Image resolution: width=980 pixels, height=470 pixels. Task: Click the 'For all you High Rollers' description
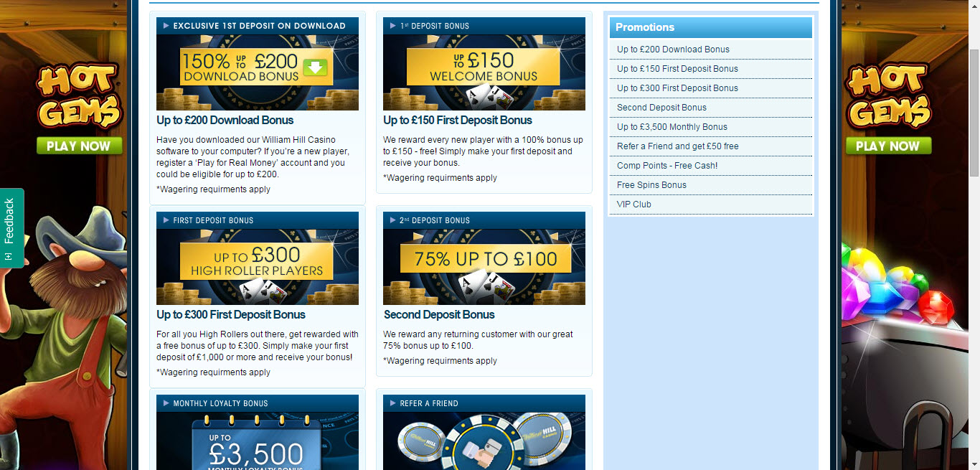258,345
